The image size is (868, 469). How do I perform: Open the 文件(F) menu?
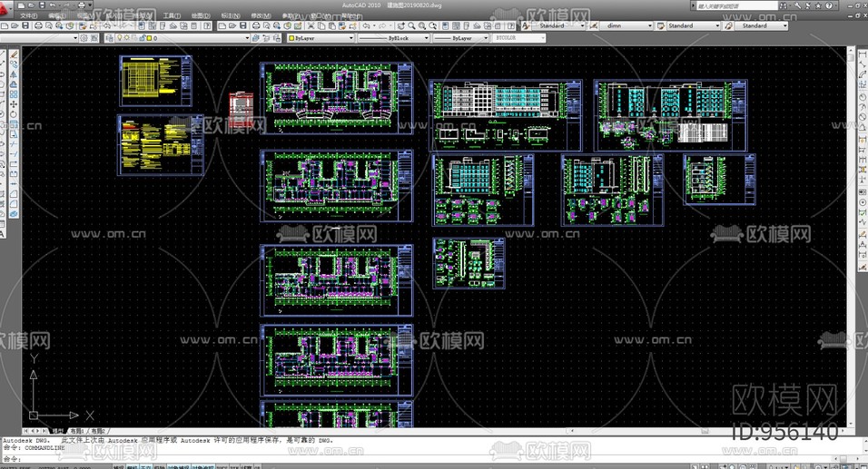29,15
